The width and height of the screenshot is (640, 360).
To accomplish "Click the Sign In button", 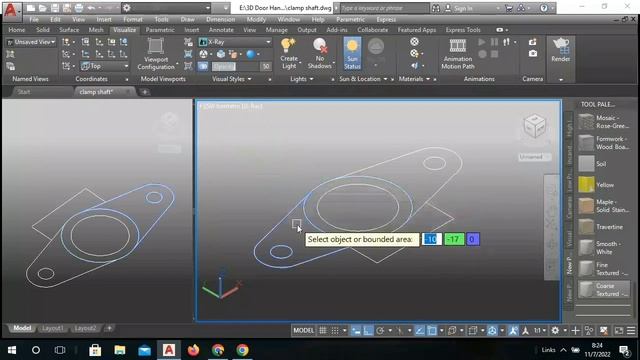I will click(459, 8).
